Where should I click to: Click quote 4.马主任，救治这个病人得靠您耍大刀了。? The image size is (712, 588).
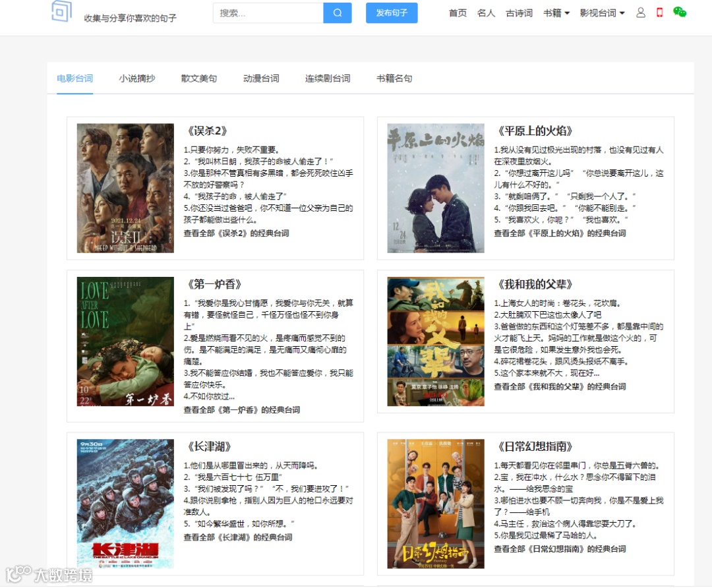pyautogui.click(x=565, y=524)
